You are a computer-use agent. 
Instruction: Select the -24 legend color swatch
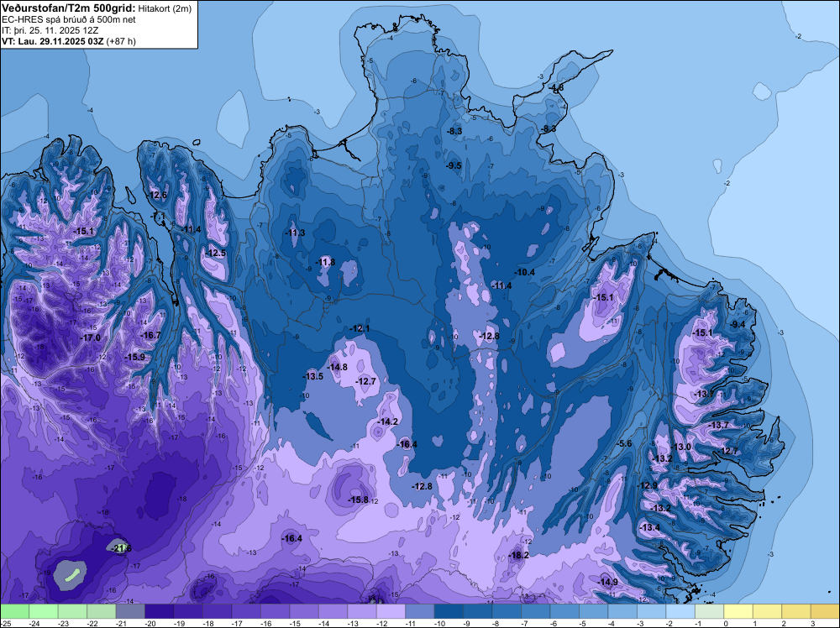44,611
